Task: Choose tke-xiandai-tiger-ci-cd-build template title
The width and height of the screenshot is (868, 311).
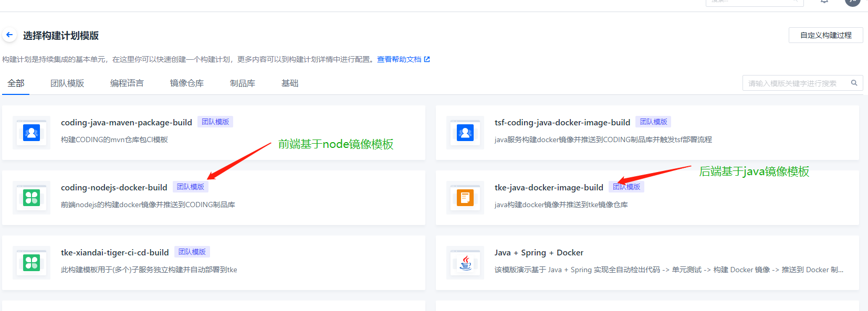Action: point(115,252)
